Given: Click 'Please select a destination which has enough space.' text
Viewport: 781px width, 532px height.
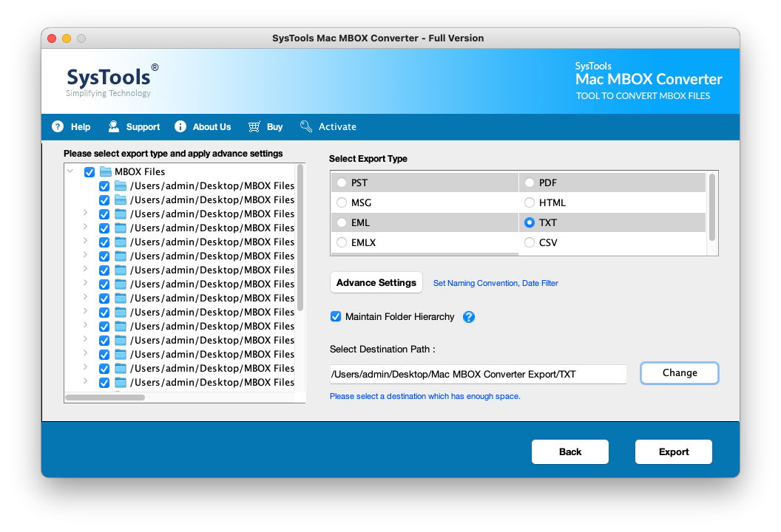Looking at the screenshot, I should point(425,396).
